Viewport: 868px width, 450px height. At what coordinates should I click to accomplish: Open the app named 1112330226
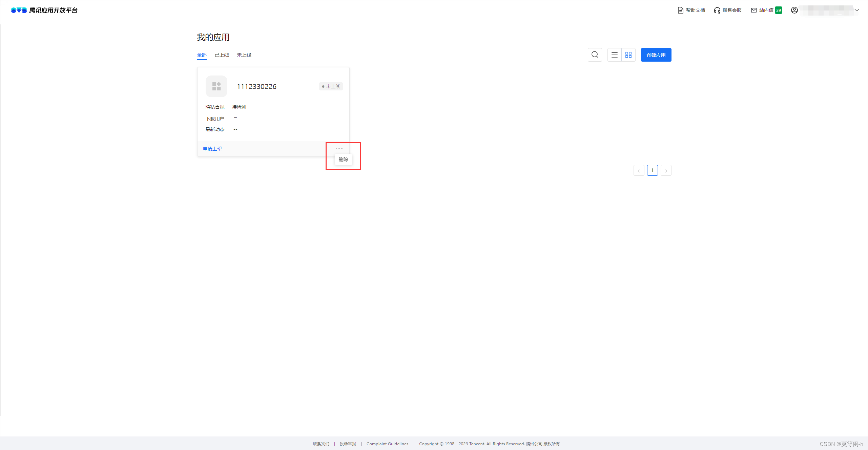coord(256,87)
